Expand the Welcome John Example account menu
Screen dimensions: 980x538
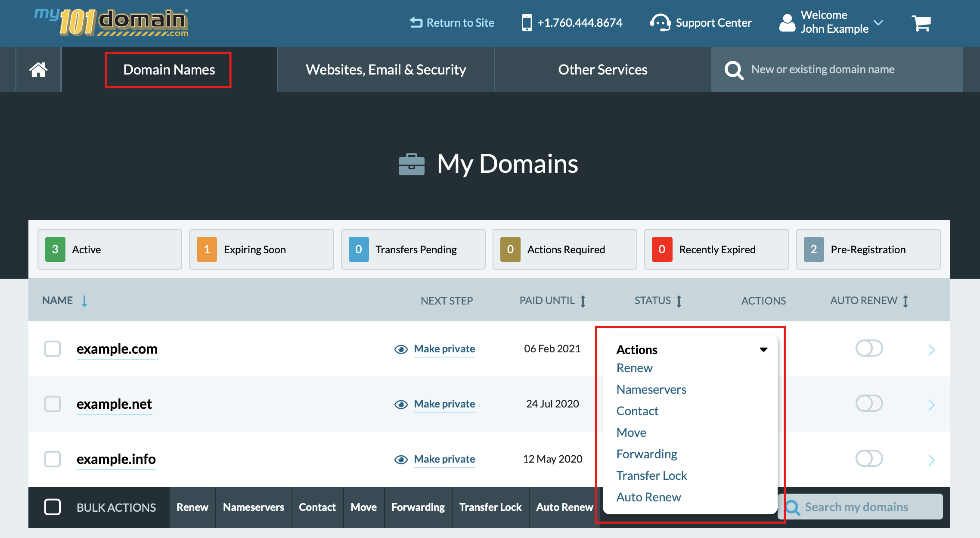pos(878,23)
